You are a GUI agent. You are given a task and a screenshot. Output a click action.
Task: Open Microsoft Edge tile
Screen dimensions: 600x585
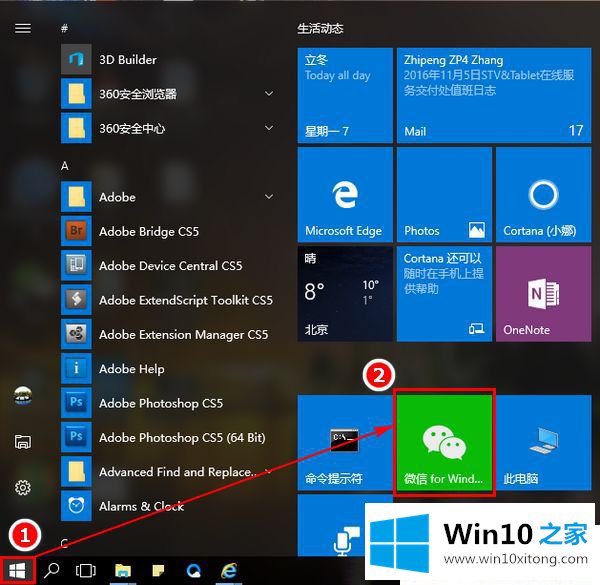tap(345, 195)
